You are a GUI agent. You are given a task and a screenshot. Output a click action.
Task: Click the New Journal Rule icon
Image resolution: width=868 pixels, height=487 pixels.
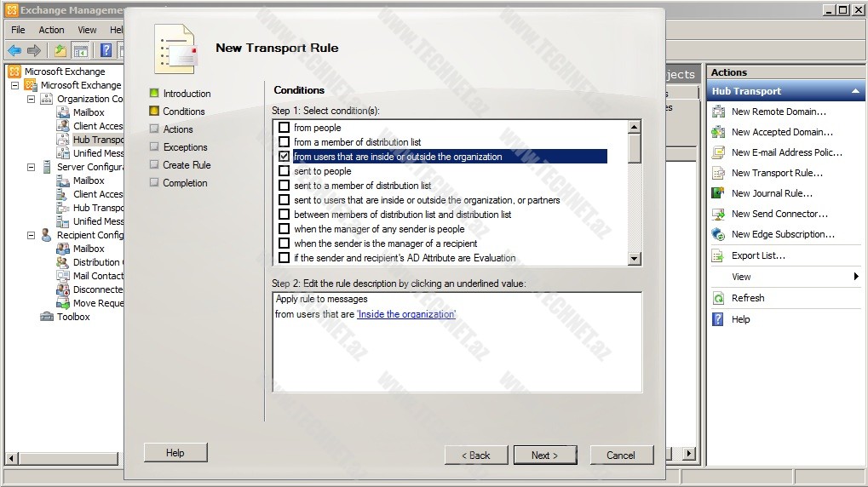(x=718, y=193)
